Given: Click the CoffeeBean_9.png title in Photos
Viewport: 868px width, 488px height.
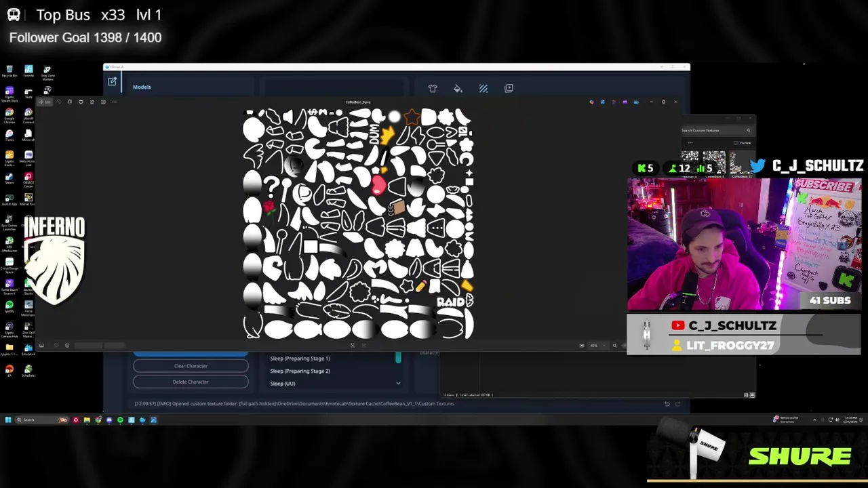Looking at the screenshot, I should tap(358, 102).
